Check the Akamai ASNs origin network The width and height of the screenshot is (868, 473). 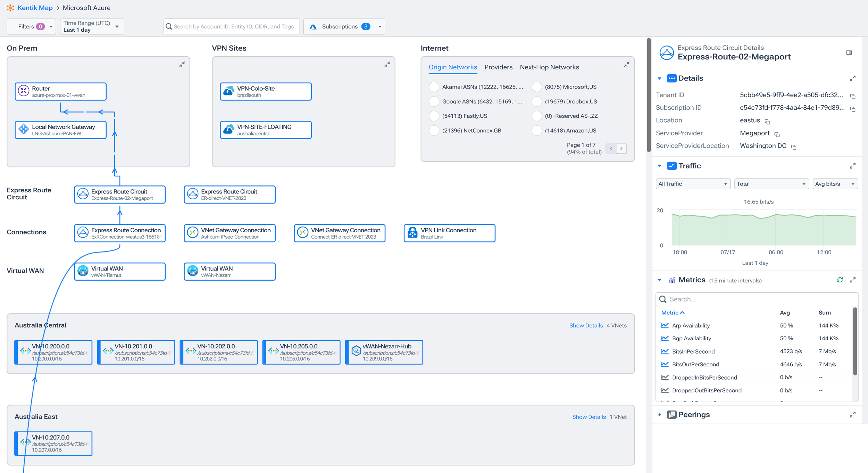click(x=434, y=87)
